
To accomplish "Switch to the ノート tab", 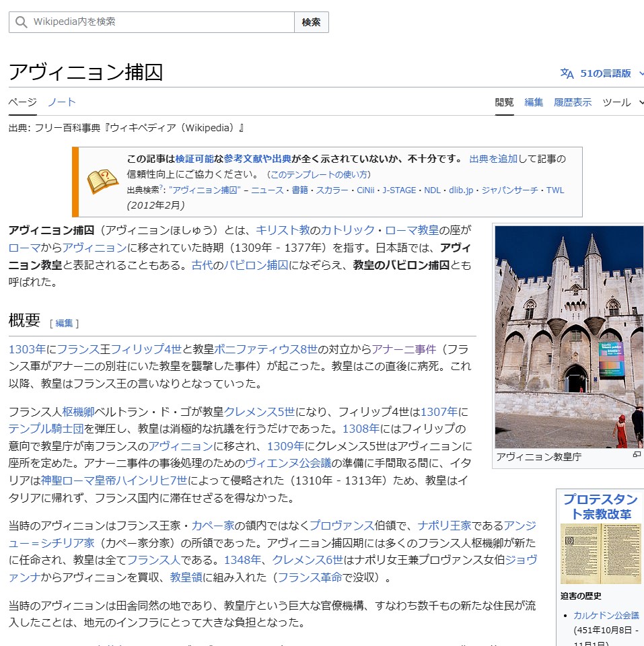I will click(x=62, y=102).
